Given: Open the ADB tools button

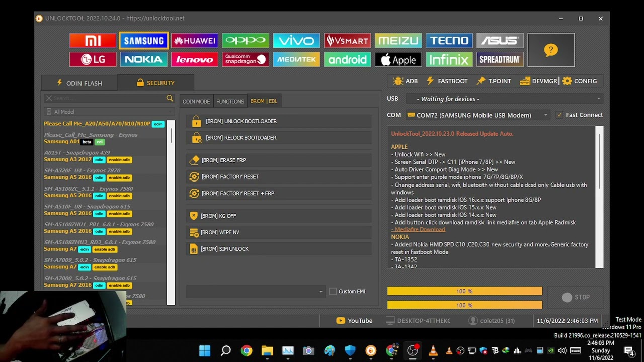Looking at the screenshot, I should click(x=406, y=81).
